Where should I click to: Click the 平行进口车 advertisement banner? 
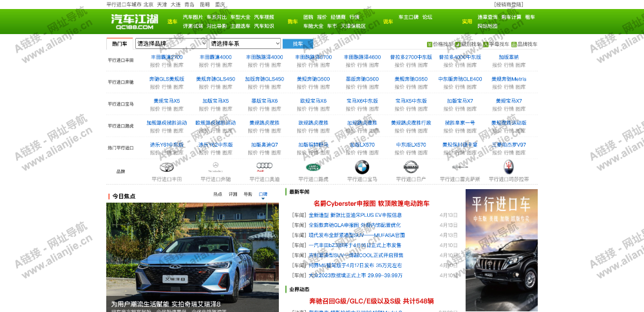pyautogui.click(x=502, y=250)
